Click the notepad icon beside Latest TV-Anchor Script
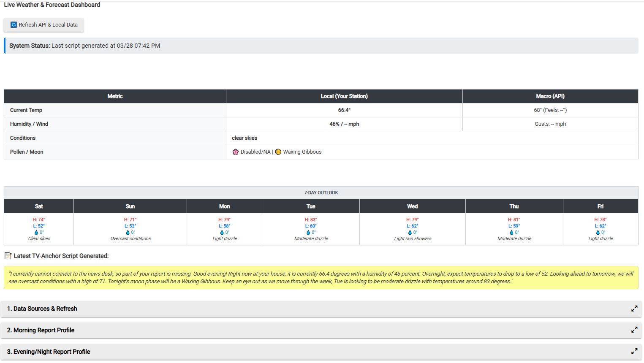The image size is (644, 363). click(x=8, y=256)
